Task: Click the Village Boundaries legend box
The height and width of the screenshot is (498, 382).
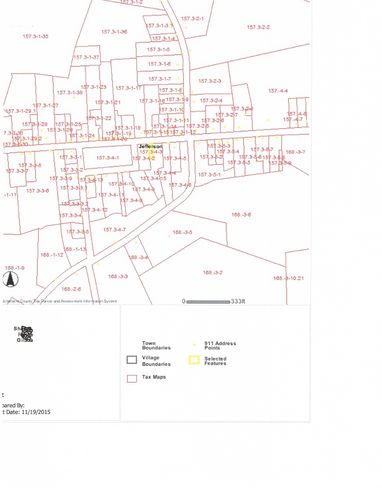Action: pos(132,360)
